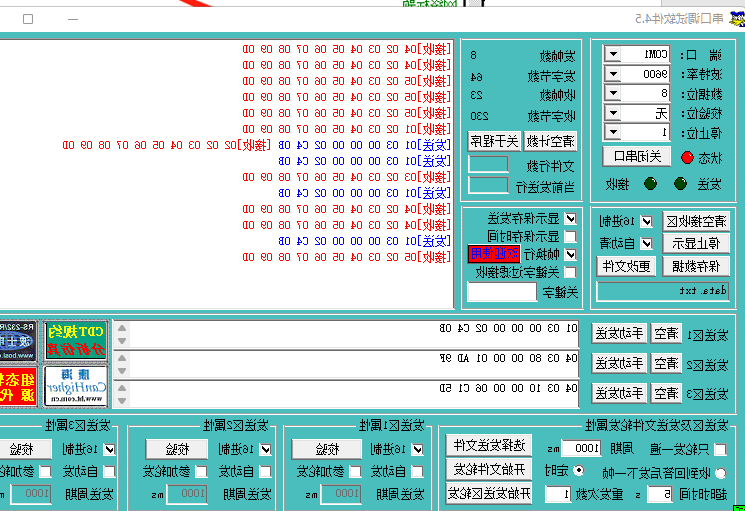Toggle the 自动清 checkbox

pos(647,244)
